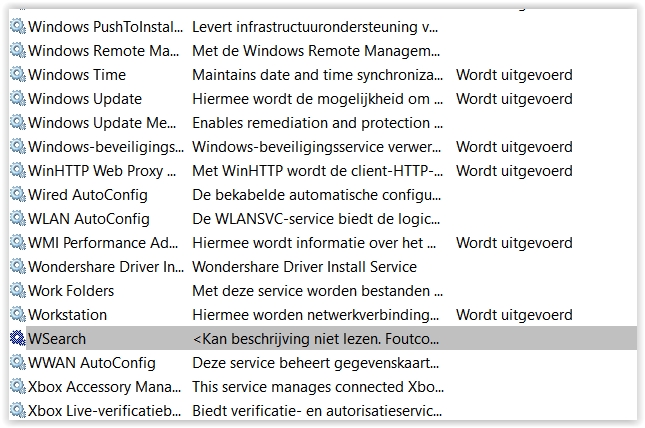645x428 pixels.
Task: Select the Xbox Live-verificatiebeheer service name
Action: point(105,411)
